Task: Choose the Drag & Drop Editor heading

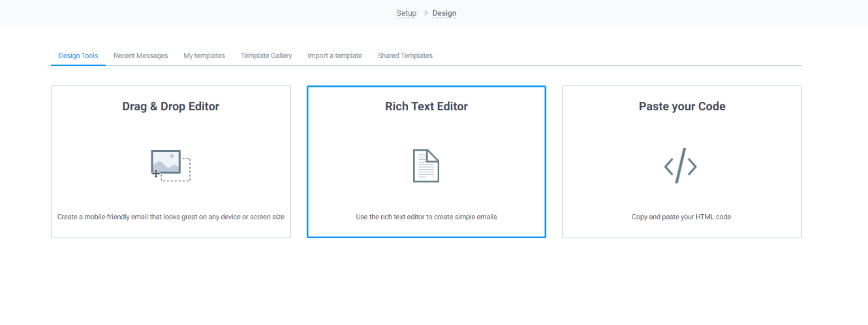Action: point(170,106)
